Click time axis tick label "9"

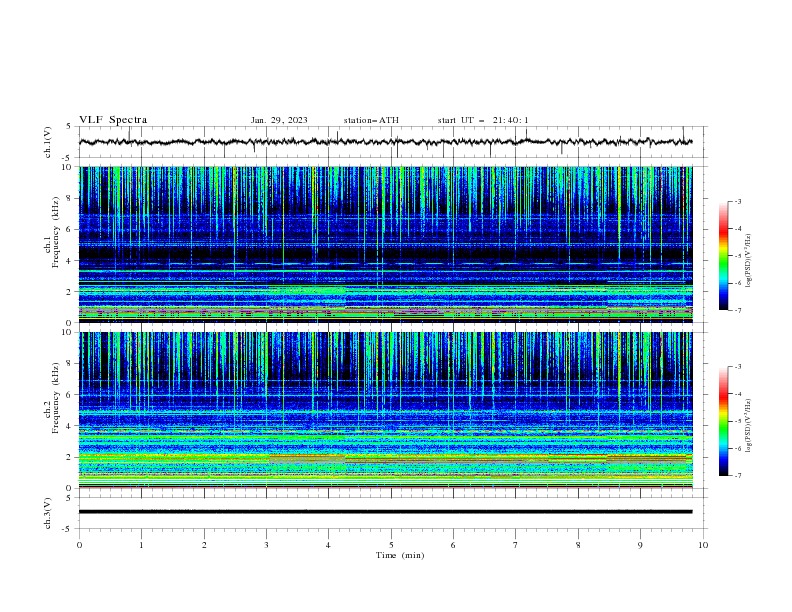(640, 545)
